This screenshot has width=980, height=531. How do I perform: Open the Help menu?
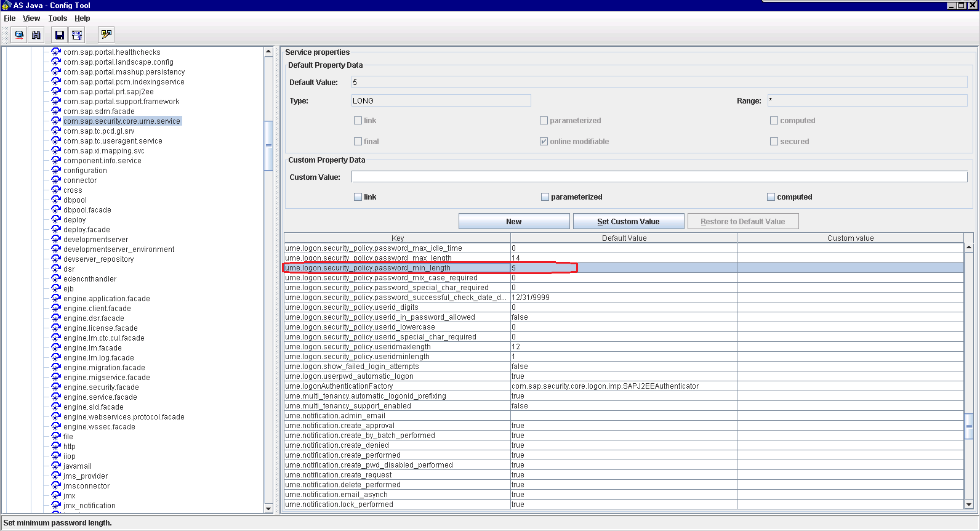(x=82, y=18)
